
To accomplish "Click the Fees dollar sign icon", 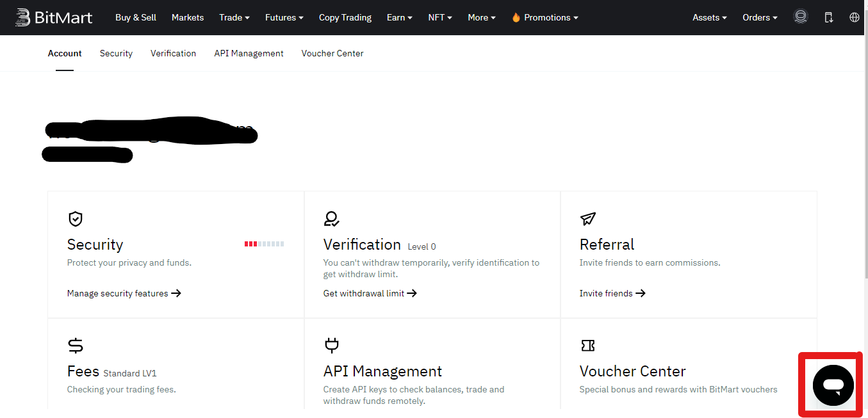I will click(76, 346).
